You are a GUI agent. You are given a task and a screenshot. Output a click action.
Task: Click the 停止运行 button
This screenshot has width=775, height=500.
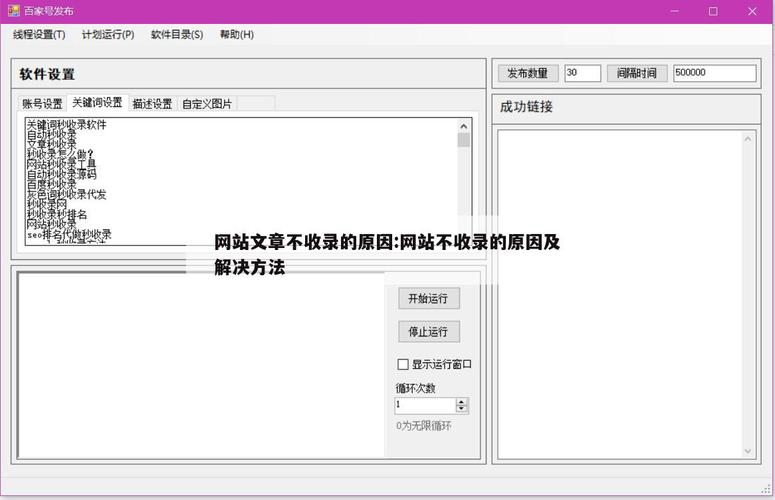[429, 332]
